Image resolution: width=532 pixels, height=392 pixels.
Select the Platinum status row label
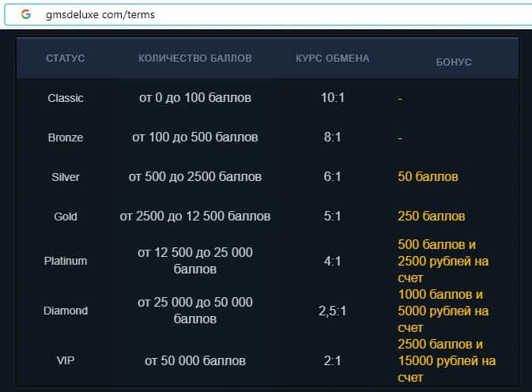tap(66, 261)
